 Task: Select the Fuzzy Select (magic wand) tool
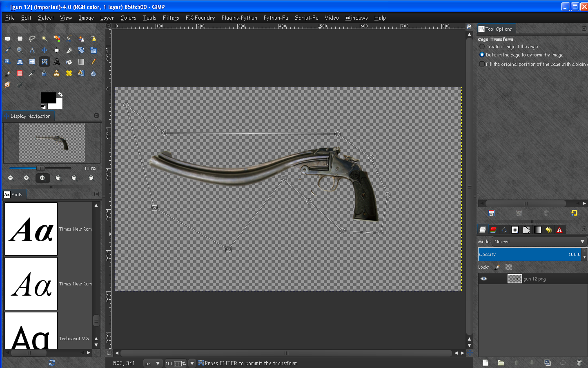click(x=44, y=39)
